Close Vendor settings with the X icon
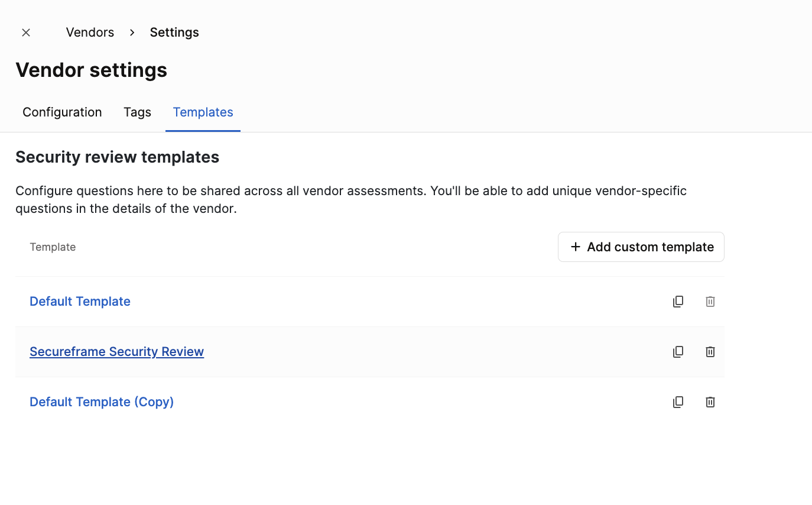The image size is (812, 505). click(26, 32)
